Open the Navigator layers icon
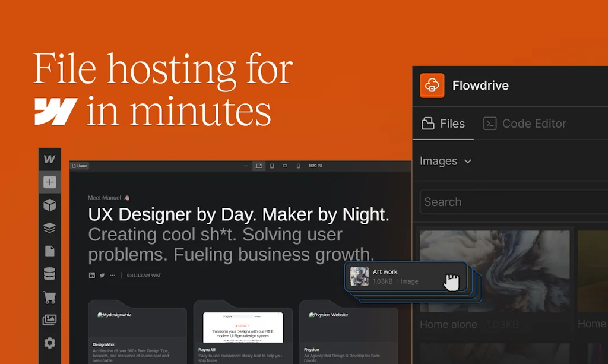Image resolution: width=608 pixels, height=364 pixels. pyautogui.click(x=50, y=228)
